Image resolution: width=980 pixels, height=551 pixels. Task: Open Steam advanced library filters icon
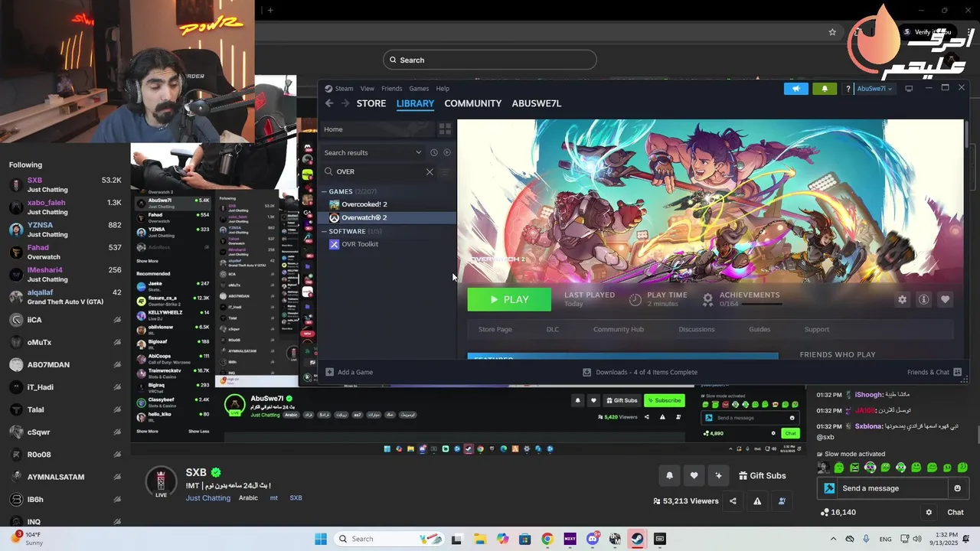(x=446, y=171)
